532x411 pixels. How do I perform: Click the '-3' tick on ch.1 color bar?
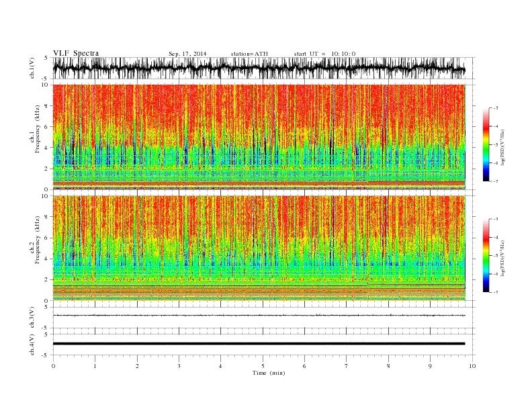[x=495, y=108]
